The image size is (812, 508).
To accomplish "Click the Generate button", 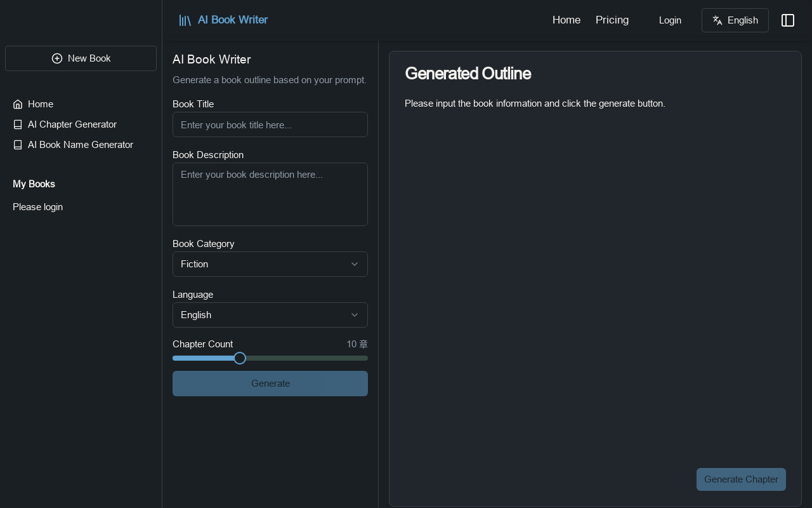I will [x=270, y=384].
